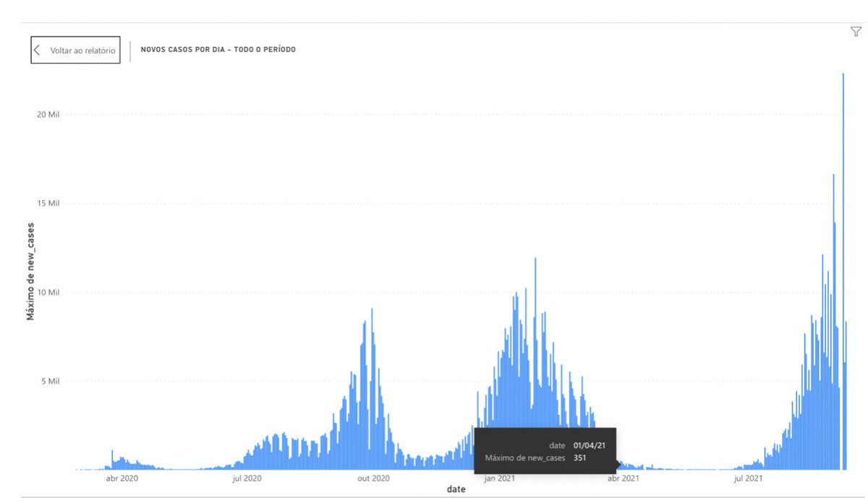Image resolution: width=868 pixels, height=501 pixels.
Task: Open the filter funnel icon
Action: click(x=856, y=32)
